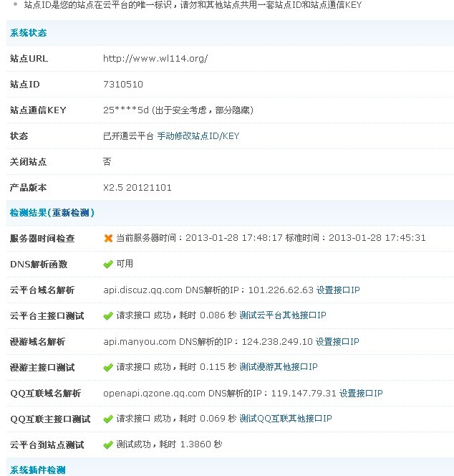454x476 pixels.
Task: Click the 站点URL row label
Action: click(29, 59)
